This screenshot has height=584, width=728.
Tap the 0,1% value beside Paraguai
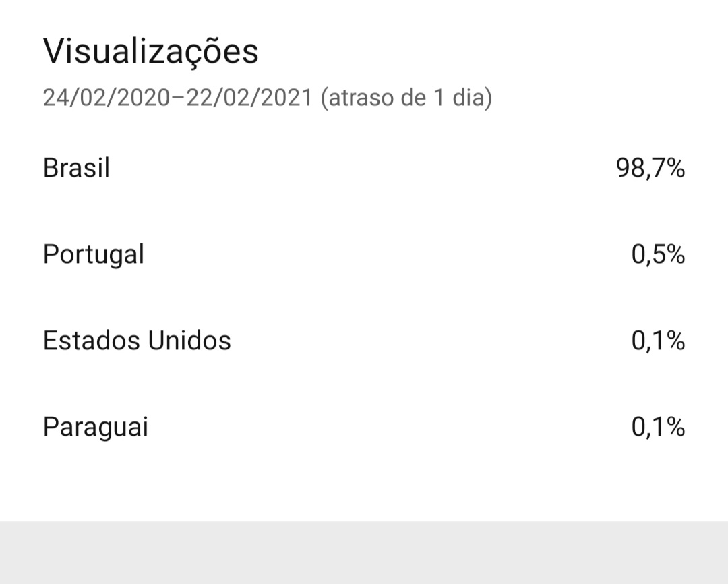pos(658,427)
